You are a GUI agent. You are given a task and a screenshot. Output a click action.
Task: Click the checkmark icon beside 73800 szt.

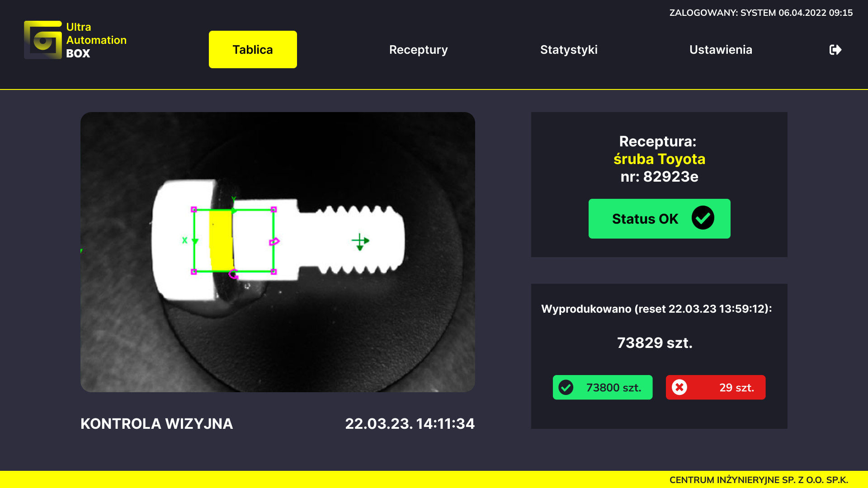(566, 387)
